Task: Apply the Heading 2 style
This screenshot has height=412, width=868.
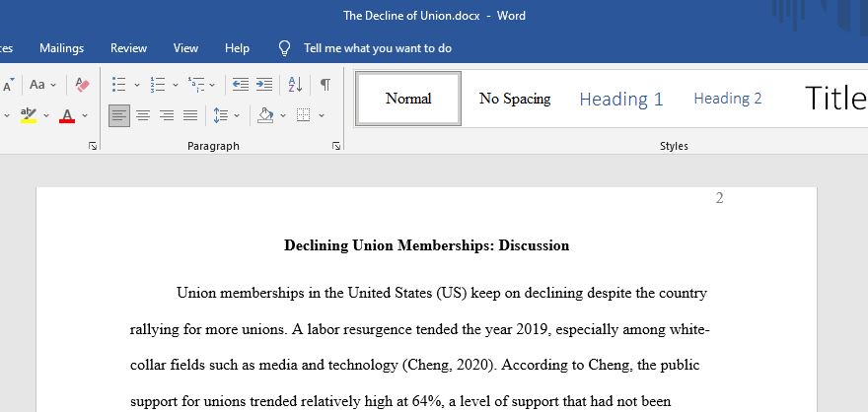Action: point(727,99)
